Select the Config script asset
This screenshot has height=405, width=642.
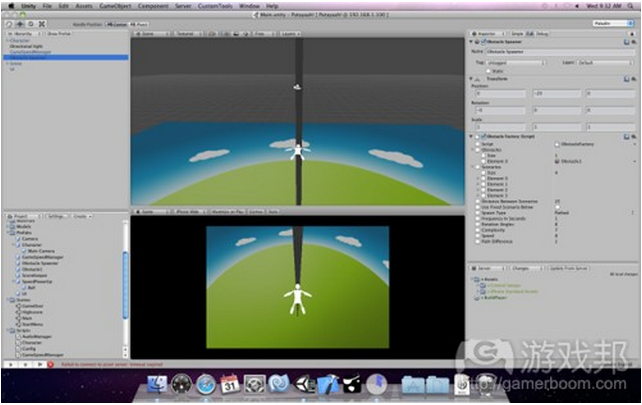tap(29, 349)
